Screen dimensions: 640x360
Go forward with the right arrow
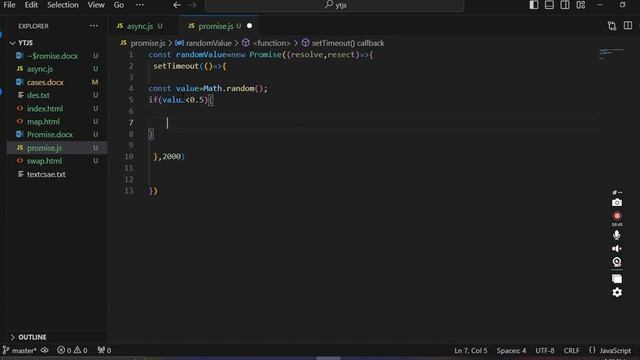click(x=193, y=5)
